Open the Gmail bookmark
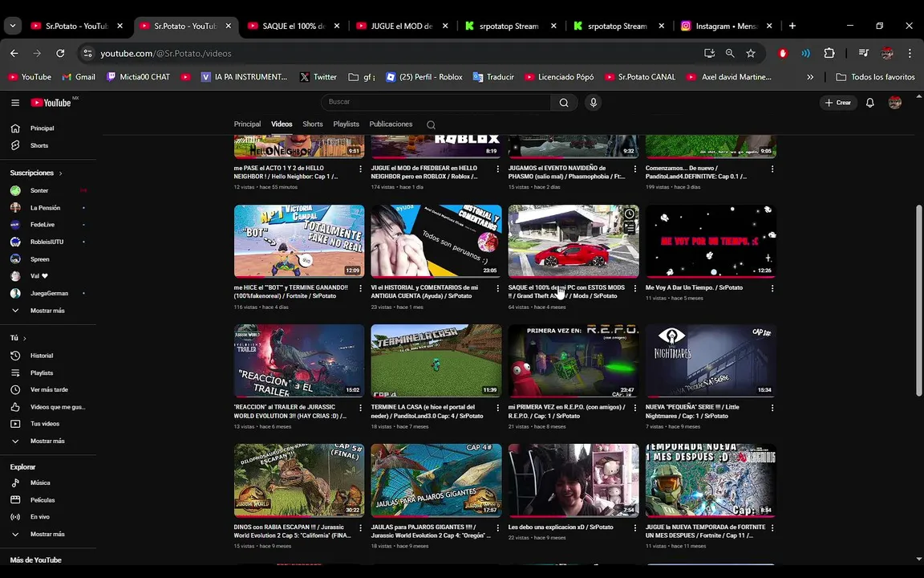The image size is (924, 578). pos(79,77)
